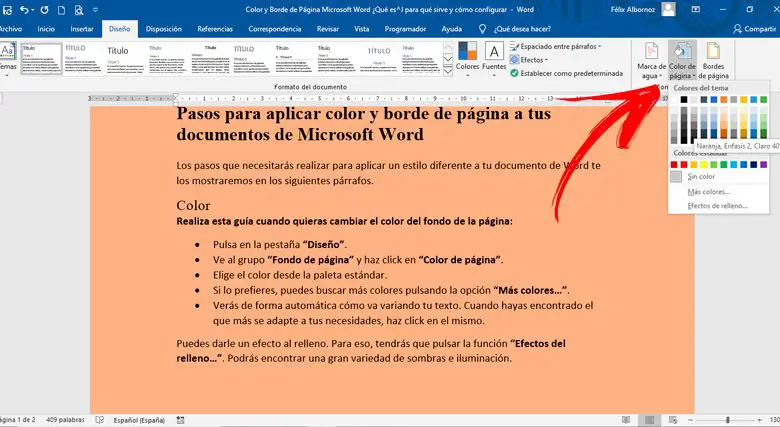The image size is (780, 427).
Task: Select Sin color option
Action: point(719,177)
